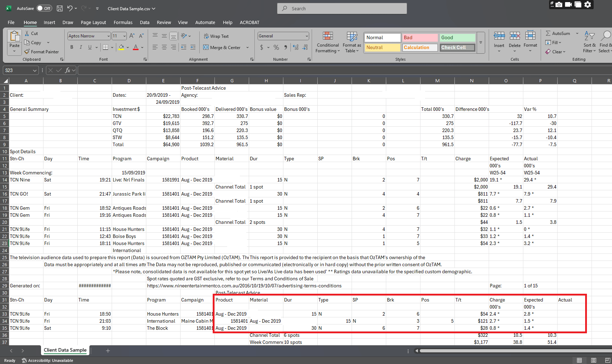The width and height of the screenshot is (612, 364).
Task: Apply the yellow Fill Color bucket
Action: tap(122, 47)
